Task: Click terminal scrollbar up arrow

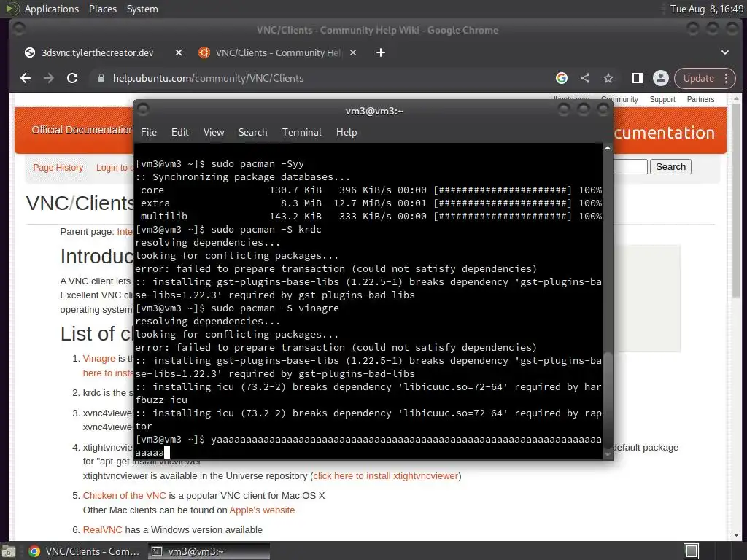Action: (x=608, y=149)
